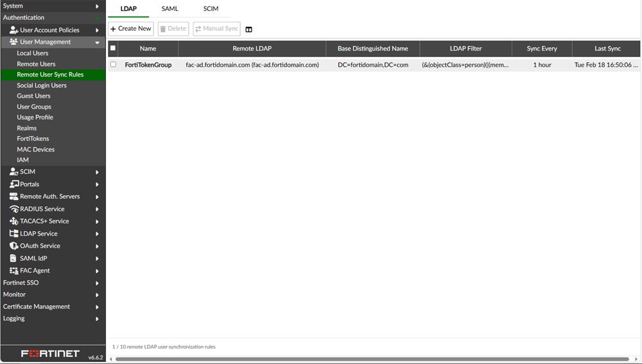Open the FortiTokenGroup sync rule
The width and height of the screenshot is (642, 364).
(x=148, y=65)
